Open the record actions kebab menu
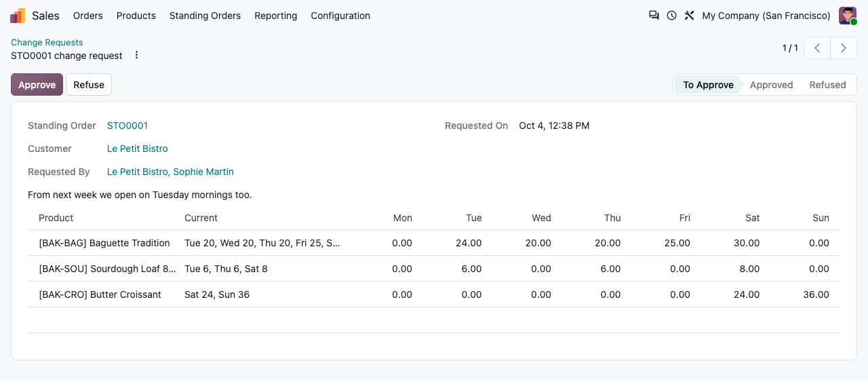 tap(136, 55)
